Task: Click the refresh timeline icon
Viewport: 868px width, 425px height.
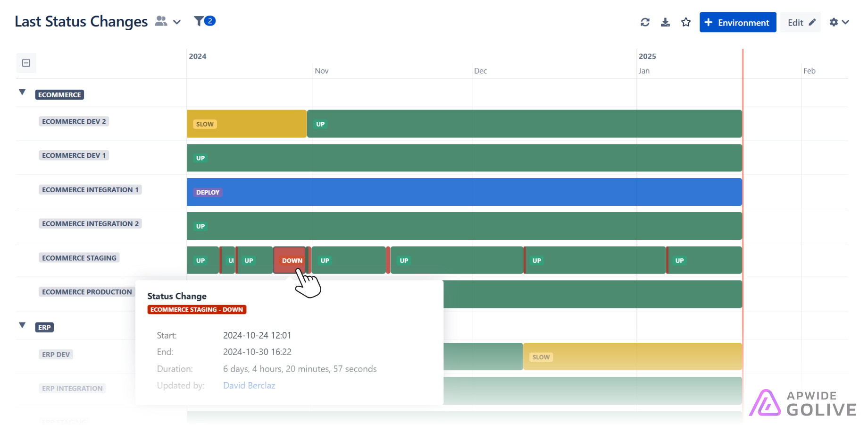Action: [645, 22]
